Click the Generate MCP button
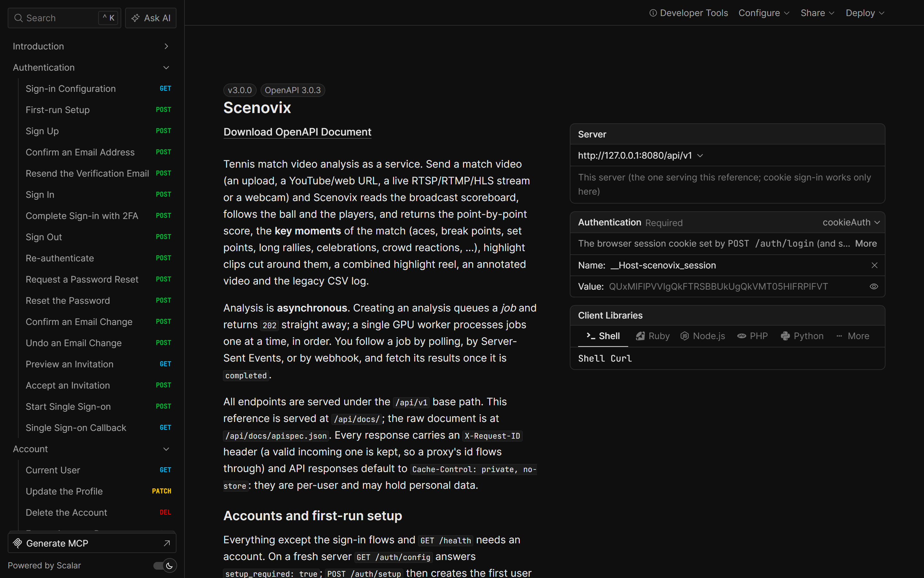 92,543
